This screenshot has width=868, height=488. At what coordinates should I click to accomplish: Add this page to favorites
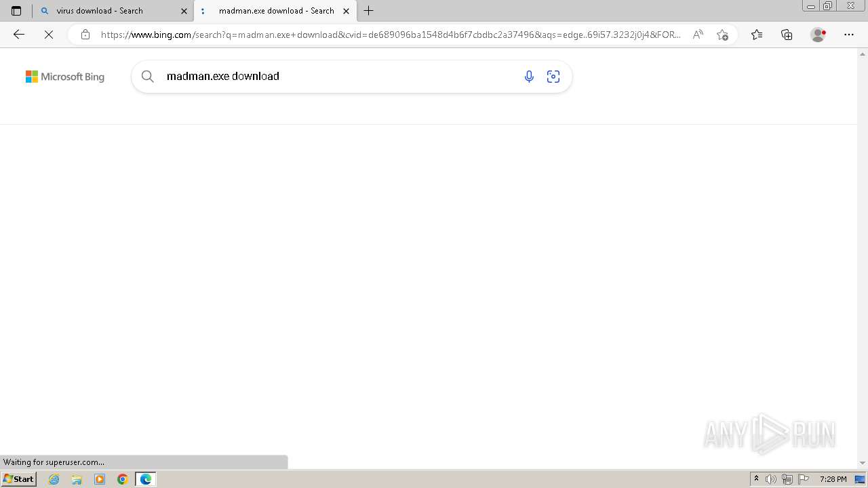[x=722, y=35]
